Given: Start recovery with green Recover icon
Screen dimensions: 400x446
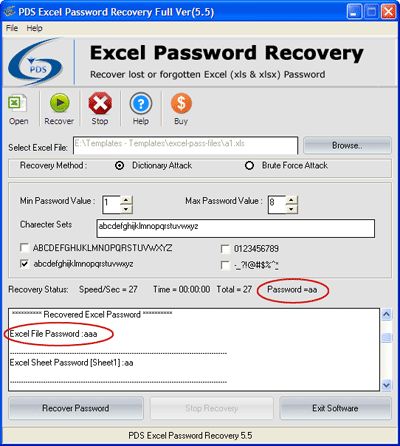Looking at the screenshot, I should coord(60,103).
